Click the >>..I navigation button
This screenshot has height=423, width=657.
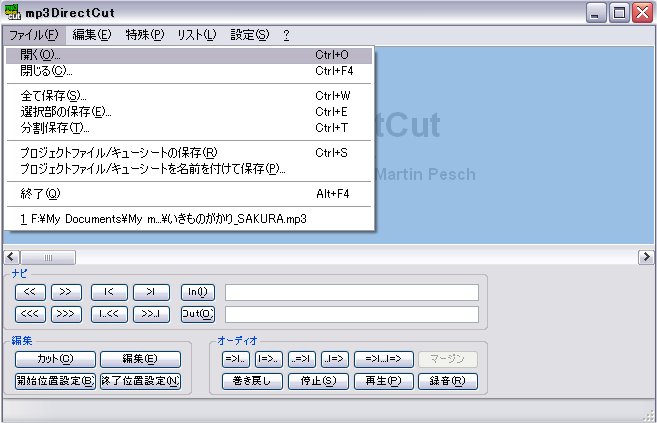pos(151,314)
